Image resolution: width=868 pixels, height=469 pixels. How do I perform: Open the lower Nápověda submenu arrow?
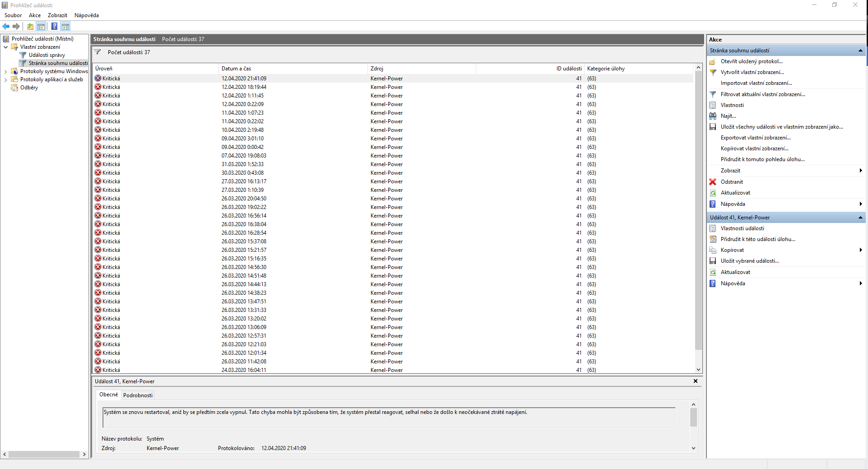click(861, 283)
